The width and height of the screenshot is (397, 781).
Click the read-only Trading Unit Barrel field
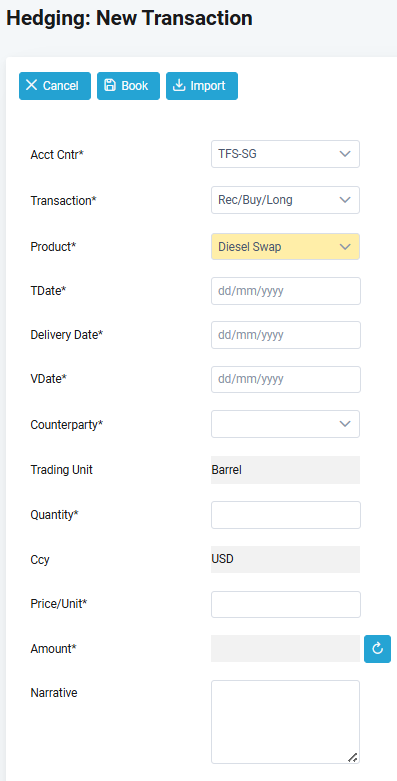(x=285, y=470)
